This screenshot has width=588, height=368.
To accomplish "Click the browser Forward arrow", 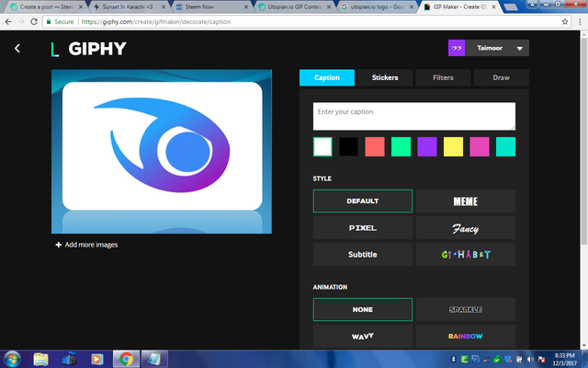I will click(x=21, y=22).
